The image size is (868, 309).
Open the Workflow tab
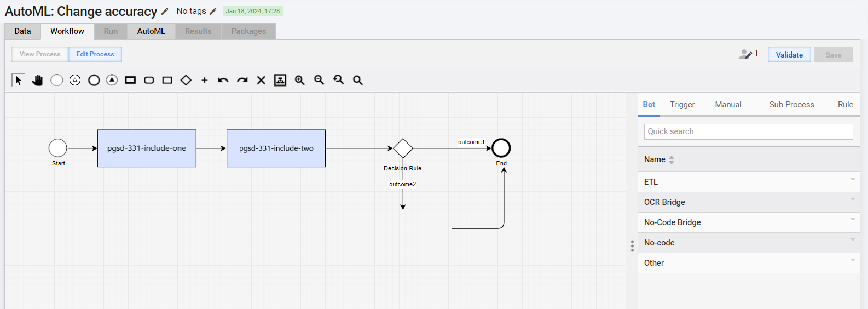(67, 31)
